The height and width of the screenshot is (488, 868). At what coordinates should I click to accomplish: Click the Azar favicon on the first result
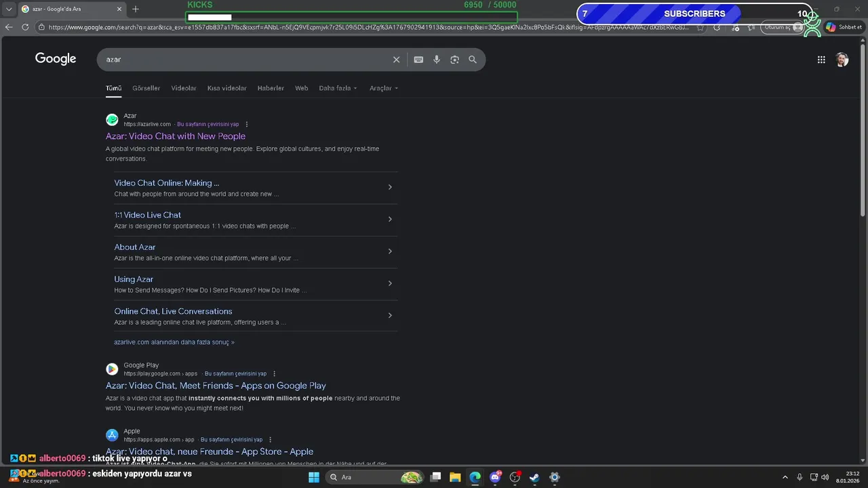click(x=112, y=120)
